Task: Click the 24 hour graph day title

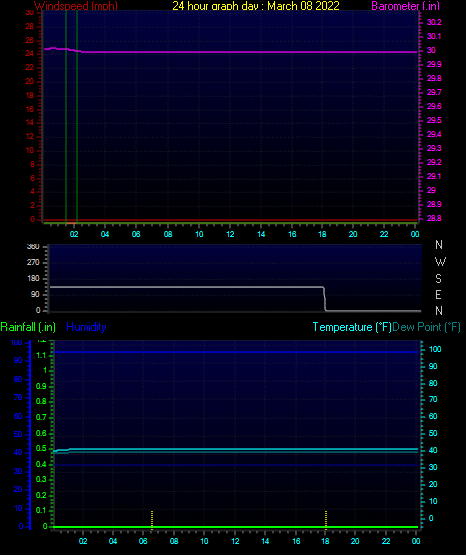Action: 256,6
